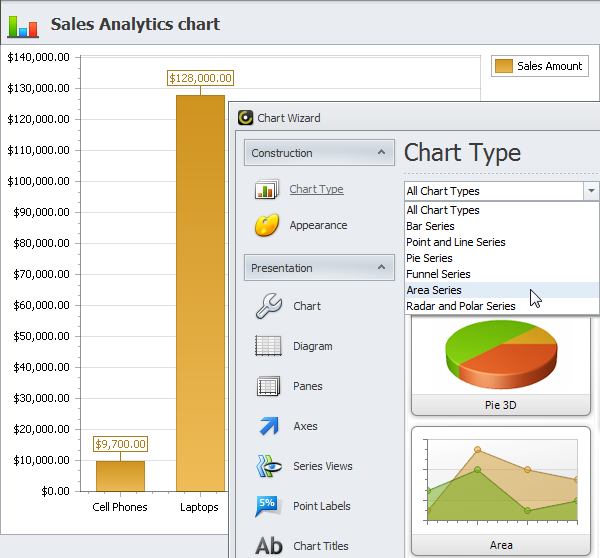Click the Chart Type bar chart icon
This screenshot has width=600, height=558.
point(266,190)
